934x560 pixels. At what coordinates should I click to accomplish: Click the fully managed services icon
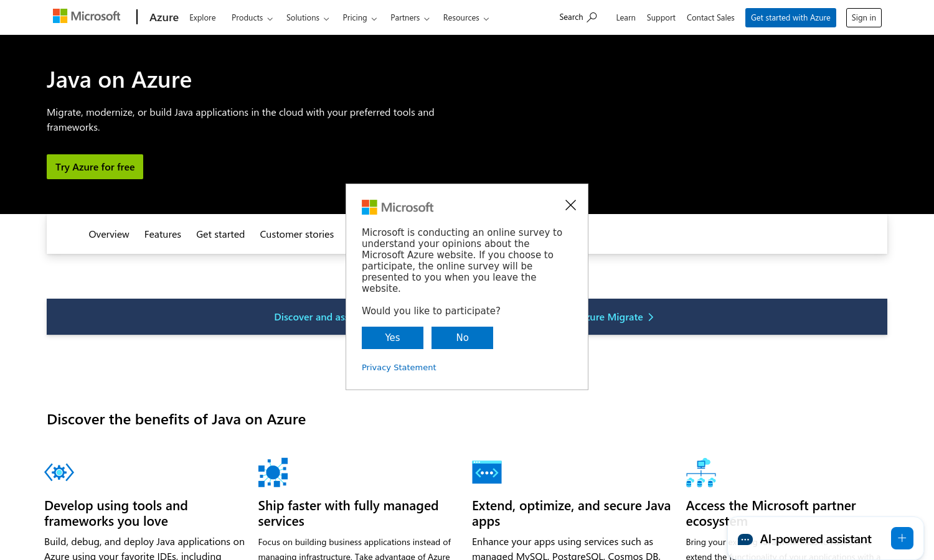273,473
